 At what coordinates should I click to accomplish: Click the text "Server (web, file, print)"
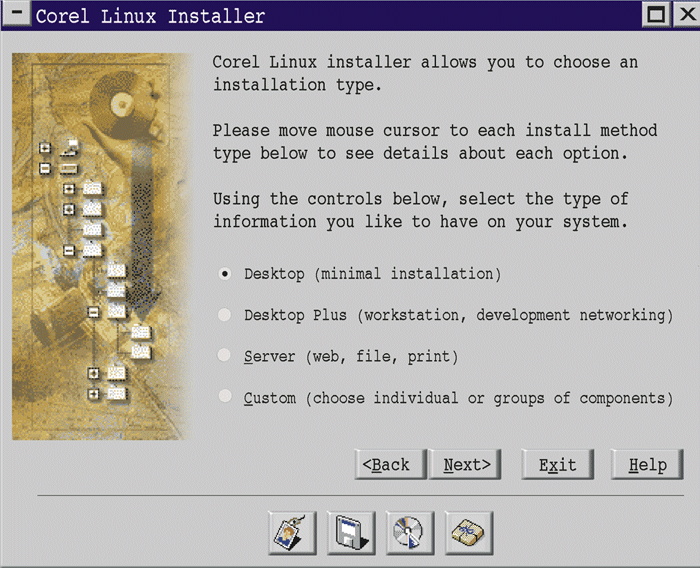[x=351, y=356]
